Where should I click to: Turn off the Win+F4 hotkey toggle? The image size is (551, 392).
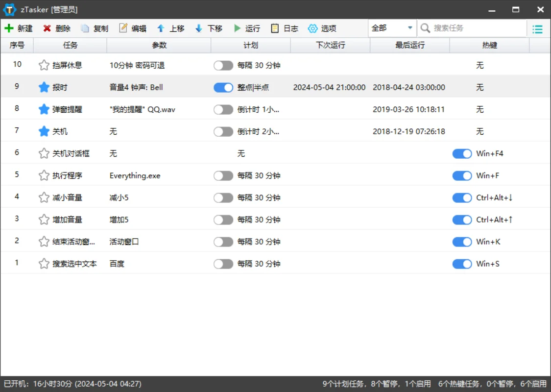pos(461,153)
